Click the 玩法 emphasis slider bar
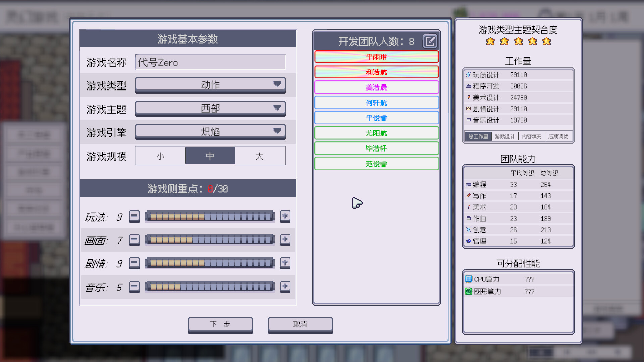The height and width of the screenshot is (362, 644). [x=209, y=216]
